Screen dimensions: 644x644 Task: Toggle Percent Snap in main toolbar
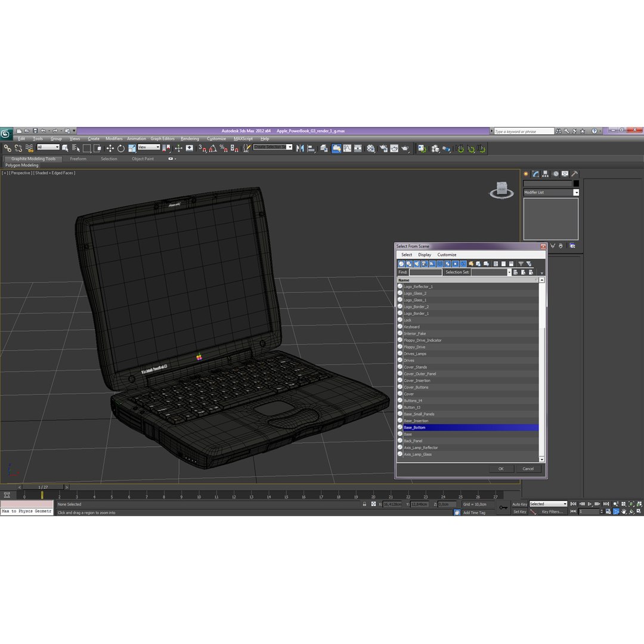point(224,148)
